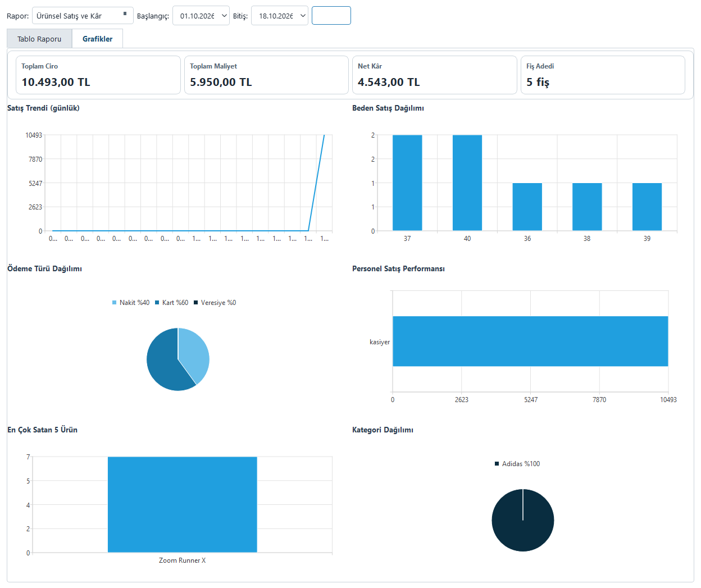
Task: Click the bar for size 38
Action: (x=587, y=207)
